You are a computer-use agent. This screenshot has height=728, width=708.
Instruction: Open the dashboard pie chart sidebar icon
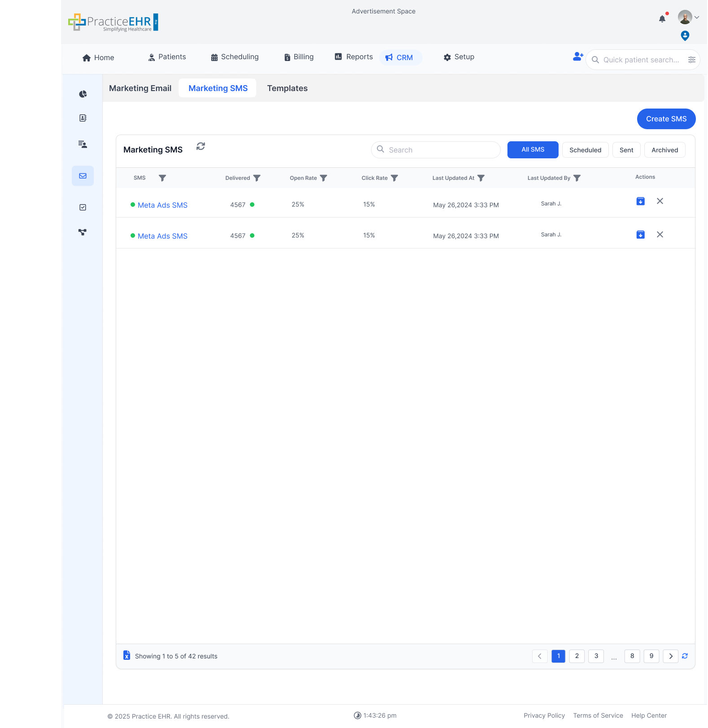[x=83, y=94]
